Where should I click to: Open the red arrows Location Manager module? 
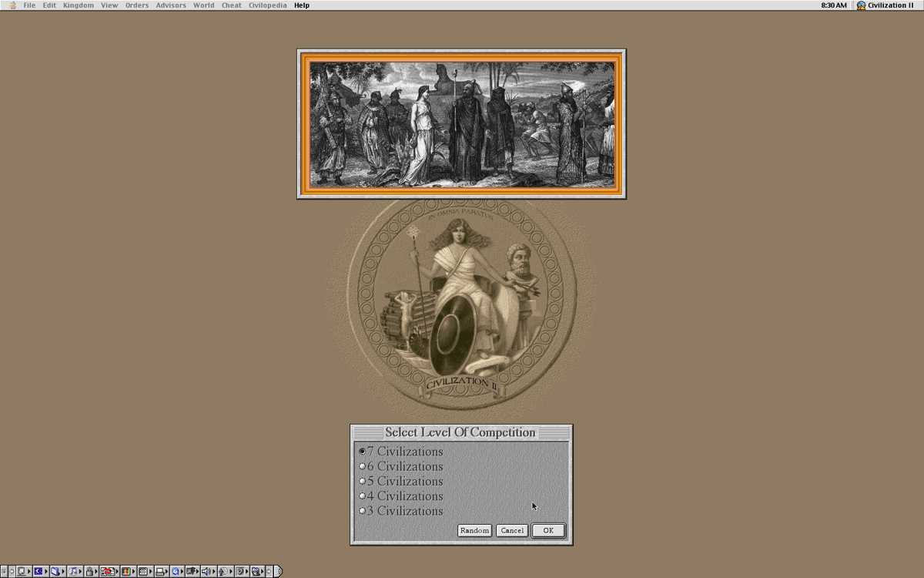(x=109, y=572)
